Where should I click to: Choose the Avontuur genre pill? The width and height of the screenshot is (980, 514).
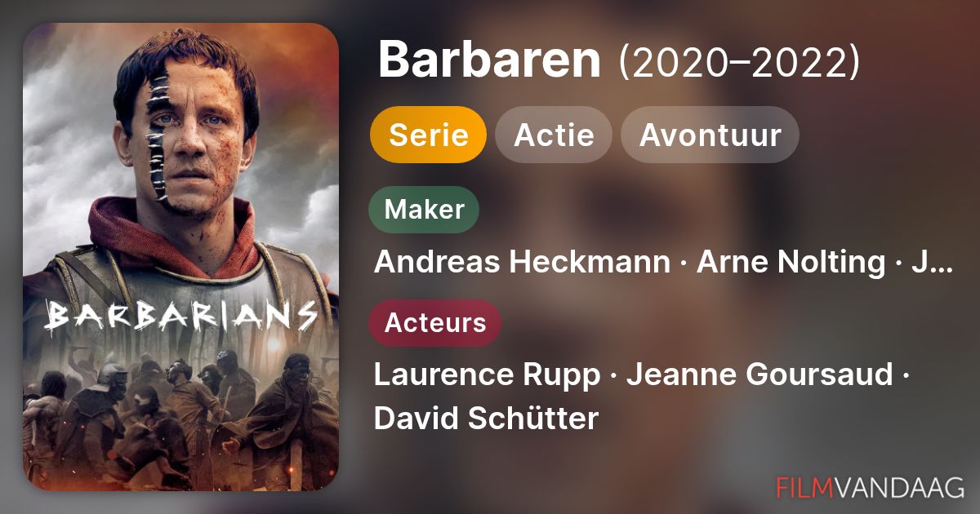[x=710, y=135]
